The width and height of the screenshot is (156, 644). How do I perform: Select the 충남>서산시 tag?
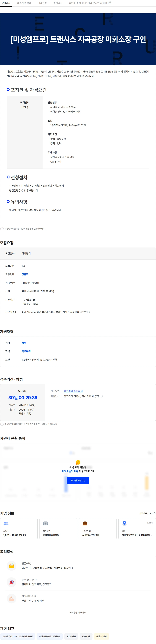[x=101, y=637]
